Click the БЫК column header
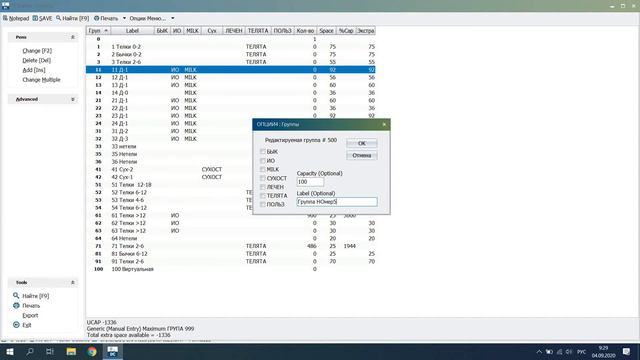The height and width of the screenshot is (360, 640). [x=162, y=31]
